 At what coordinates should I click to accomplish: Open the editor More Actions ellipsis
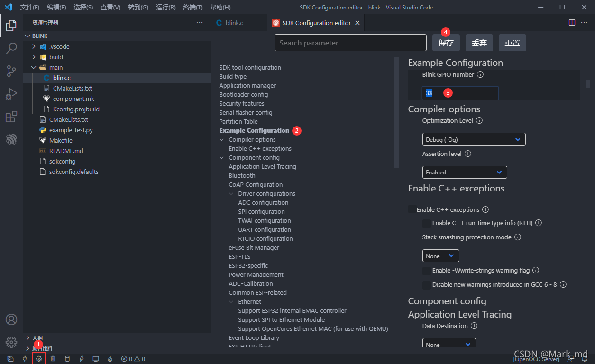coord(585,23)
